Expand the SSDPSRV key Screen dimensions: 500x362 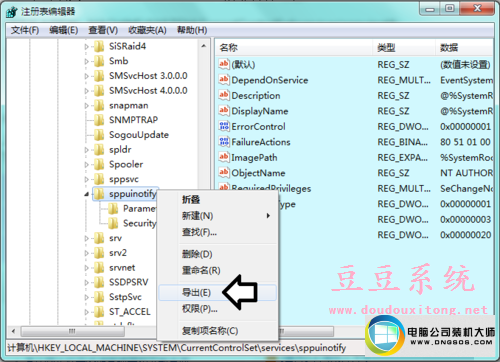coord(87,282)
